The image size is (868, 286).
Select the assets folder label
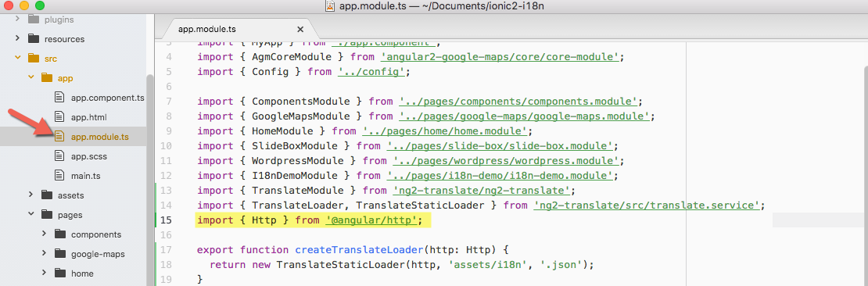click(x=71, y=195)
